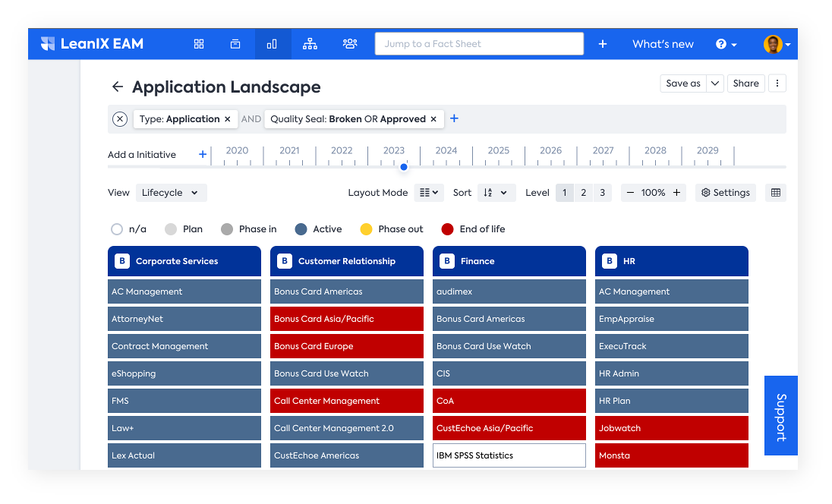Click the Plan legend circle
Viewport: 832px width, 504px height.
pos(170,229)
